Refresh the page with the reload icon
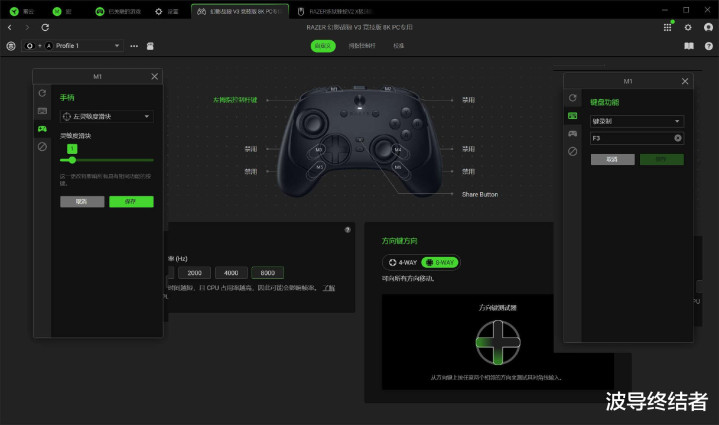The height and width of the screenshot is (425, 719). [45, 28]
